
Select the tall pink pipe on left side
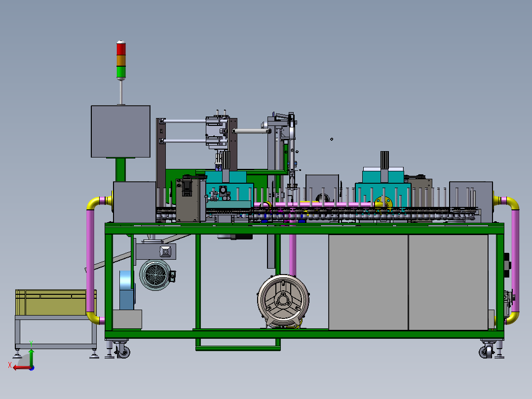pos(90,261)
